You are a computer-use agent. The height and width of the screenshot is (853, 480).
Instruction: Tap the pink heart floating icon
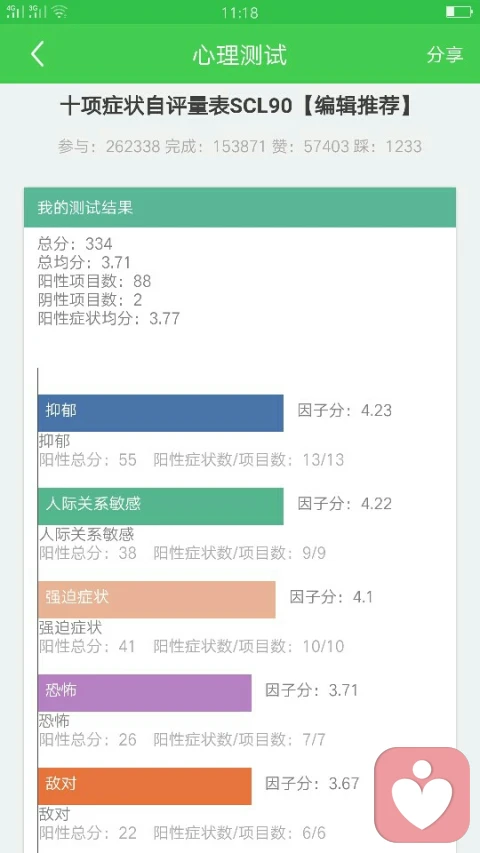coord(422,794)
